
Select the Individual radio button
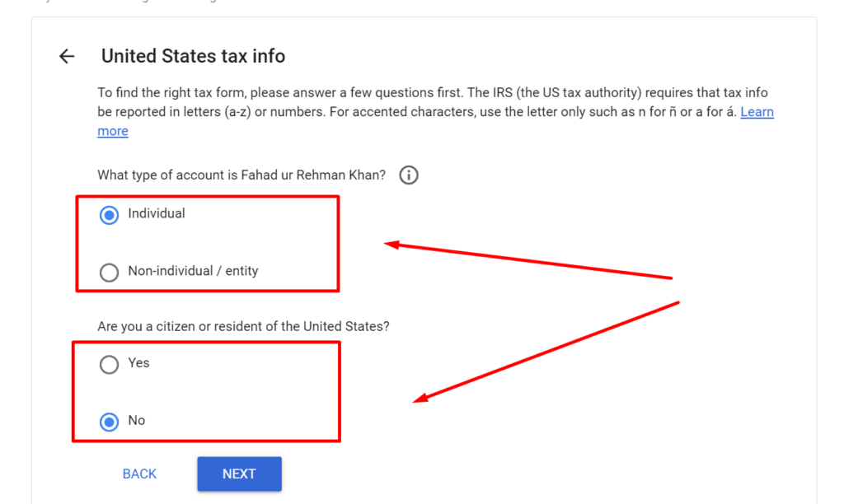[109, 215]
